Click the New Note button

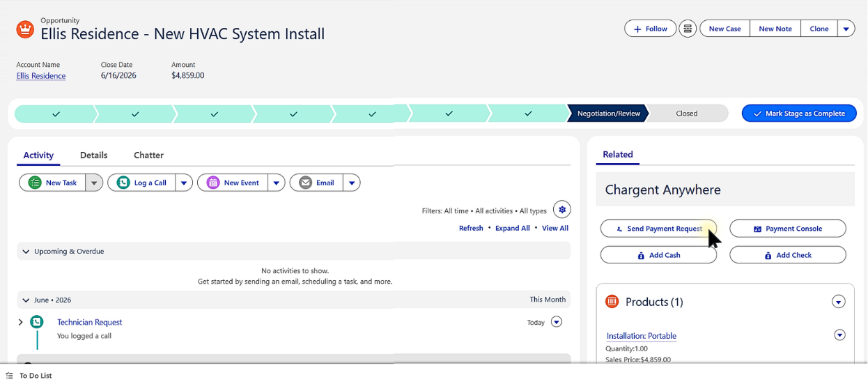pos(775,29)
